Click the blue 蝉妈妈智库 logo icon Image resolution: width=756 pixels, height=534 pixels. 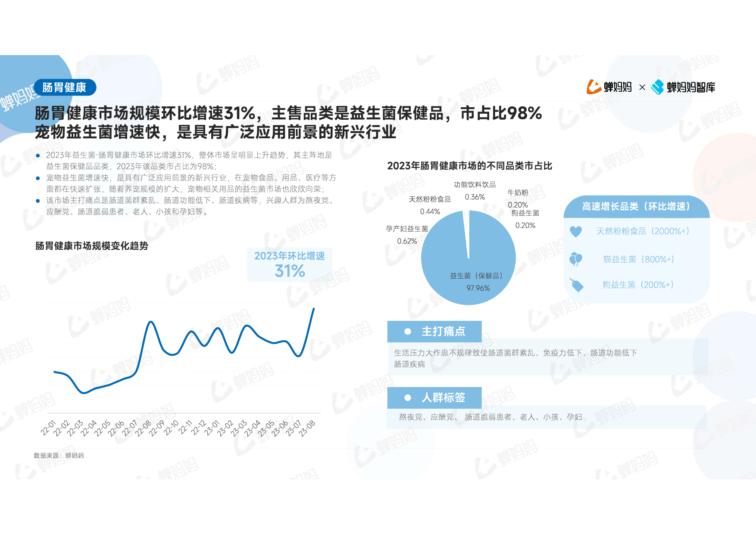click(657, 87)
